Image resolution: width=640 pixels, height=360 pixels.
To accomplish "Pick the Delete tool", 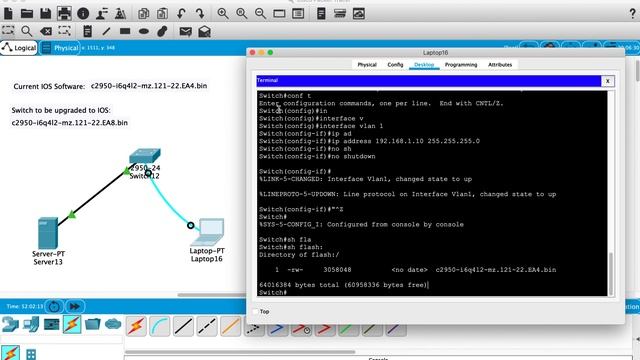I will 46,31.
